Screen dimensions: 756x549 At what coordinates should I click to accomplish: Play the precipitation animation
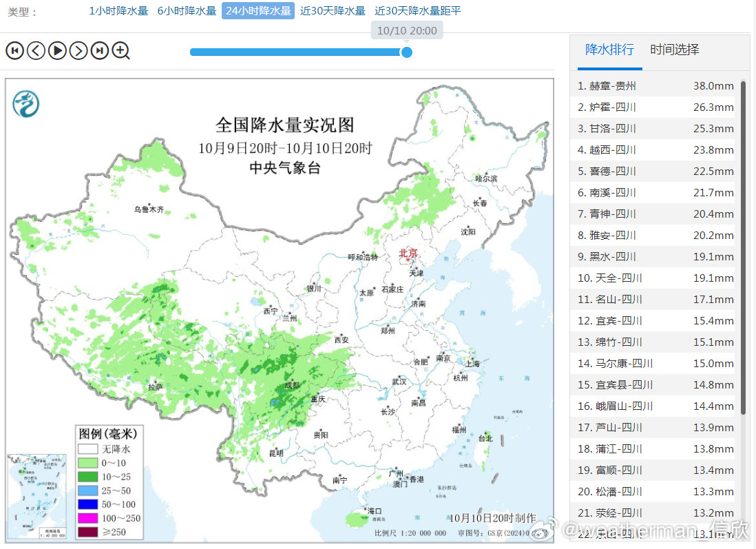click(57, 50)
